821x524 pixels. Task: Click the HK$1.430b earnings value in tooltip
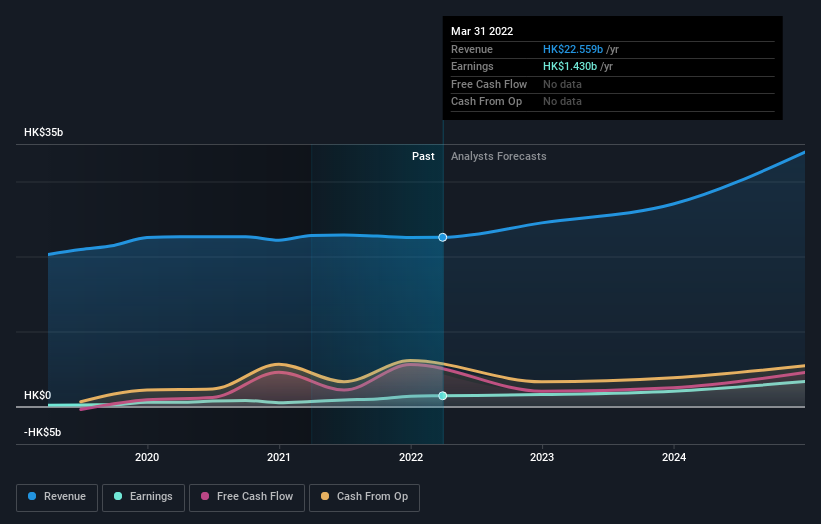570,66
